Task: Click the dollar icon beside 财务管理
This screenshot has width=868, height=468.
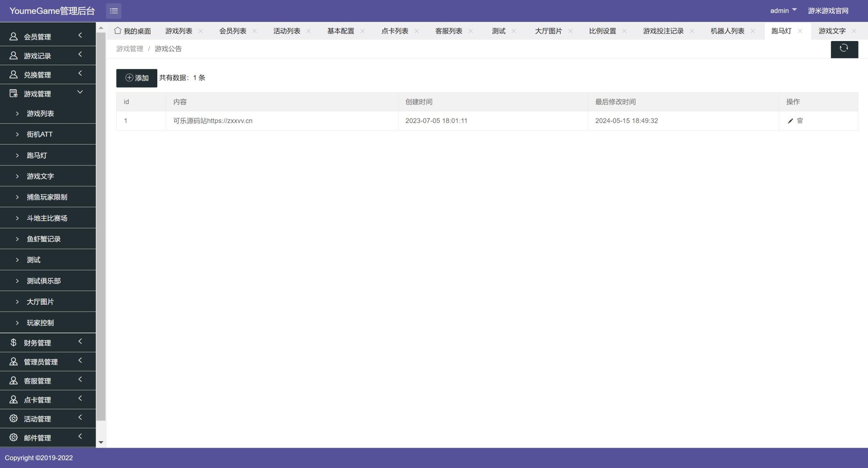Action: pos(14,343)
